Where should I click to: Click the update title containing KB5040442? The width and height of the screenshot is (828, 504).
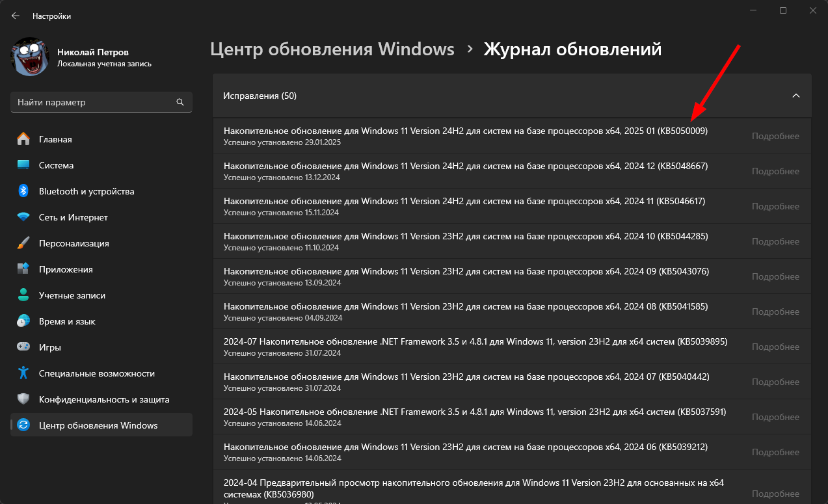pyautogui.click(x=466, y=377)
